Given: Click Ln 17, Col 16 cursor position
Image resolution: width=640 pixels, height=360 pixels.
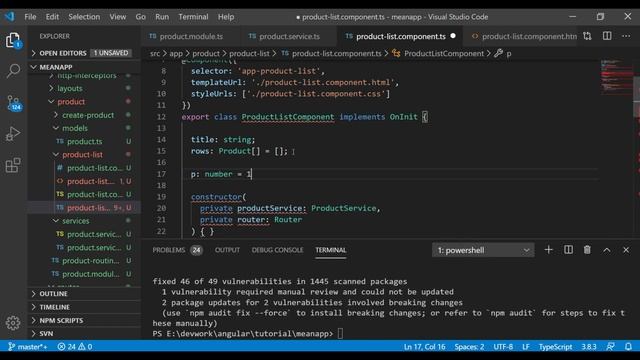Looking at the screenshot, I should point(424,347).
